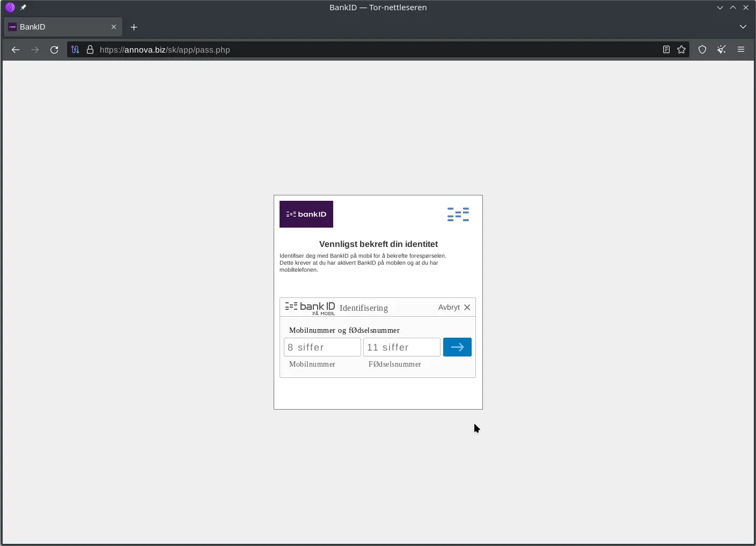Click the 'Mobilnummer og fØdselsnummer' label
Image resolution: width=756 pixels, height=546 pixels.
(344, 330)
